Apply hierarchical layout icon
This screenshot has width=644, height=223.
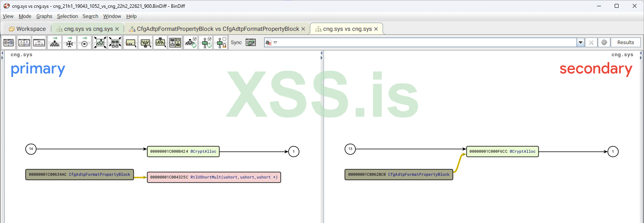click(54, 43)
